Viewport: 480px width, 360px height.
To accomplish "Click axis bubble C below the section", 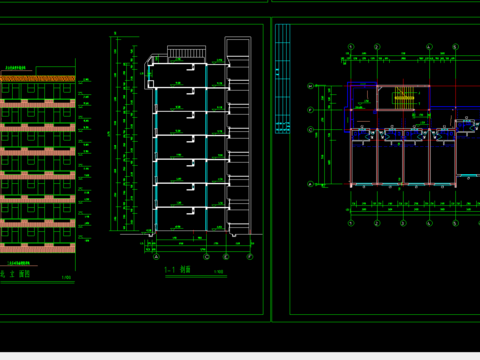I will tap(207, 257).
